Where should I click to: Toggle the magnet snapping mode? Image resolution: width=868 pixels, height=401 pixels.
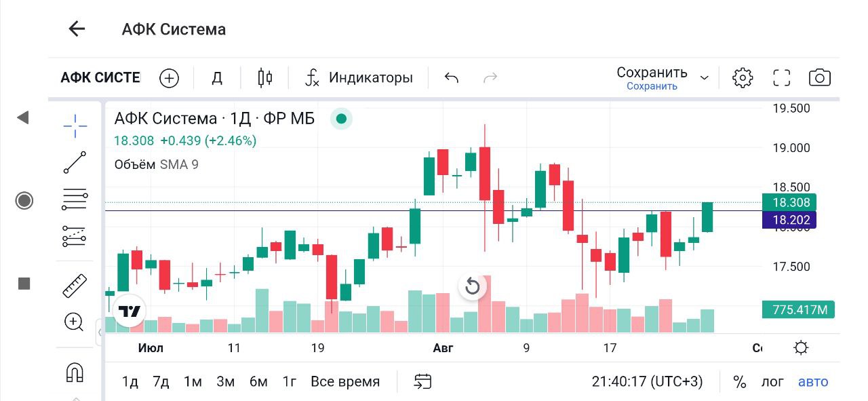click(x=75, y=372)
